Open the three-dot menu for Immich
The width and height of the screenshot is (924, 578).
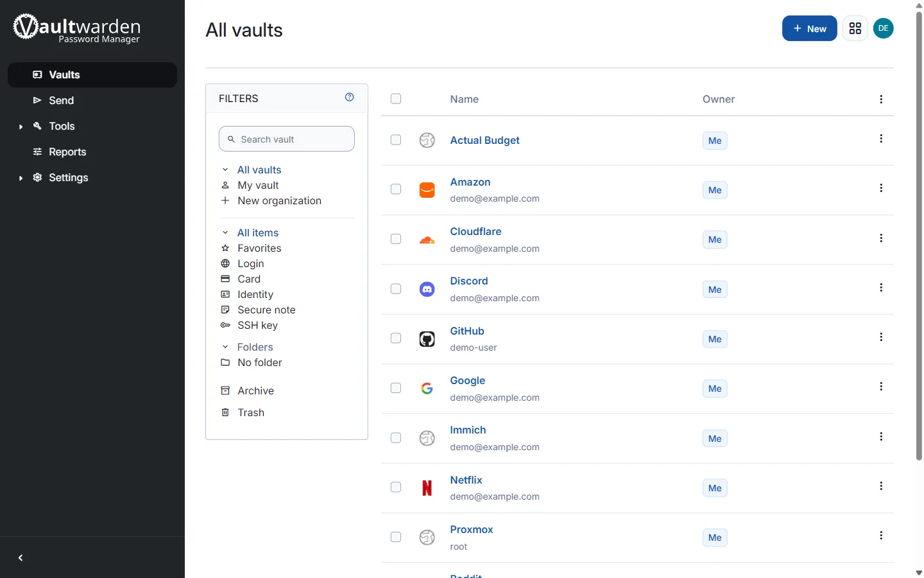point(881,437)
